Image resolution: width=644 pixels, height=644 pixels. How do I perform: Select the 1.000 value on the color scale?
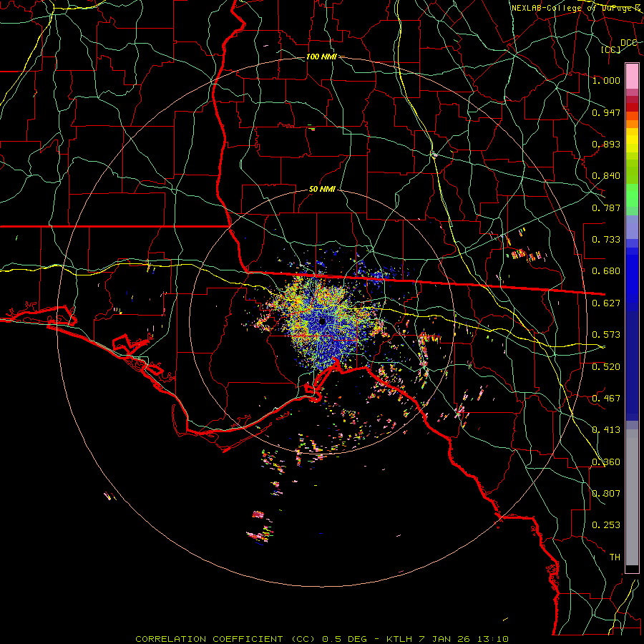click(x=606, y=80)
